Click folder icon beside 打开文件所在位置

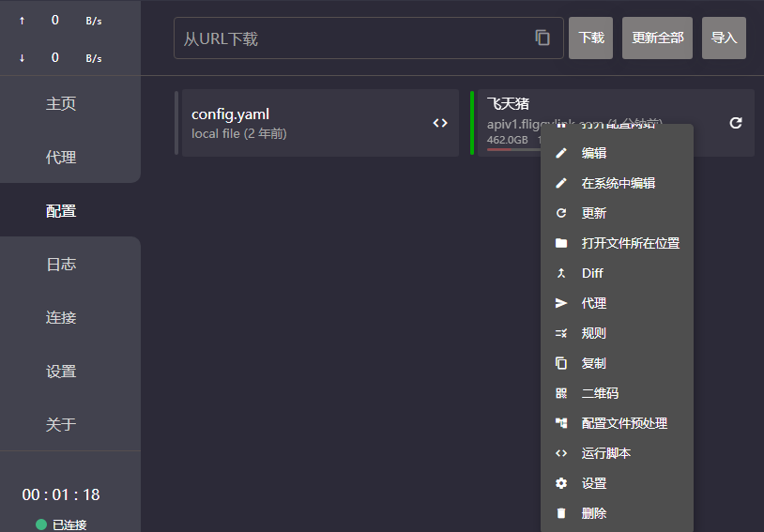click(561, 243)
